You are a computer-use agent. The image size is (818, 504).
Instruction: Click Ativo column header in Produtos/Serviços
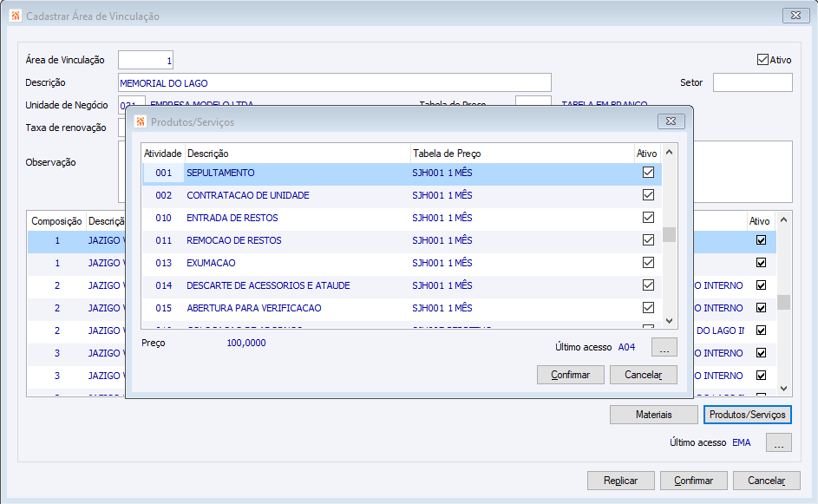pos(647,154)
